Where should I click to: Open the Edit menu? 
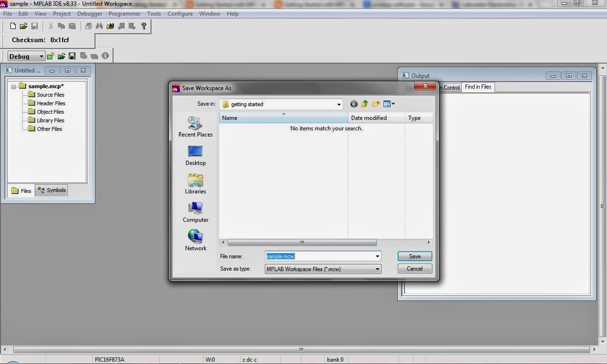(23, 14)
